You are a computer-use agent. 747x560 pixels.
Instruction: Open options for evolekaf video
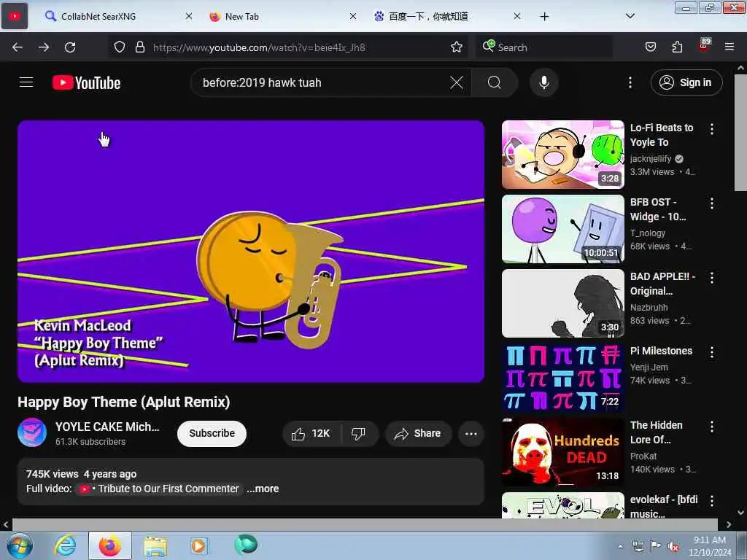[712, 501]
